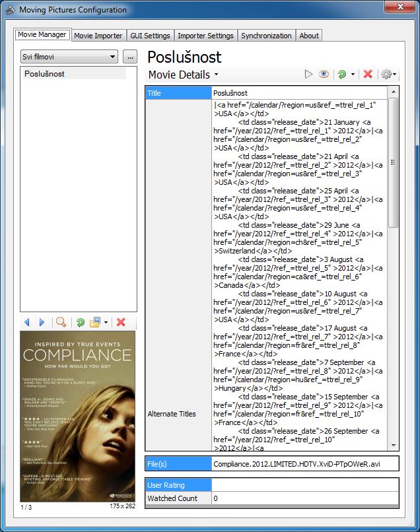Open the GUI Settings tab

click(150, 36)
